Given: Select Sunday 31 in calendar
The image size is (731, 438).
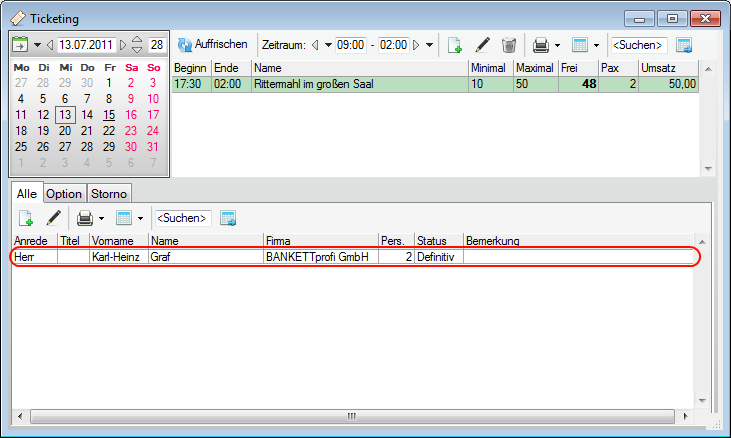Looking at the screenshot, I should pos(153,147).
